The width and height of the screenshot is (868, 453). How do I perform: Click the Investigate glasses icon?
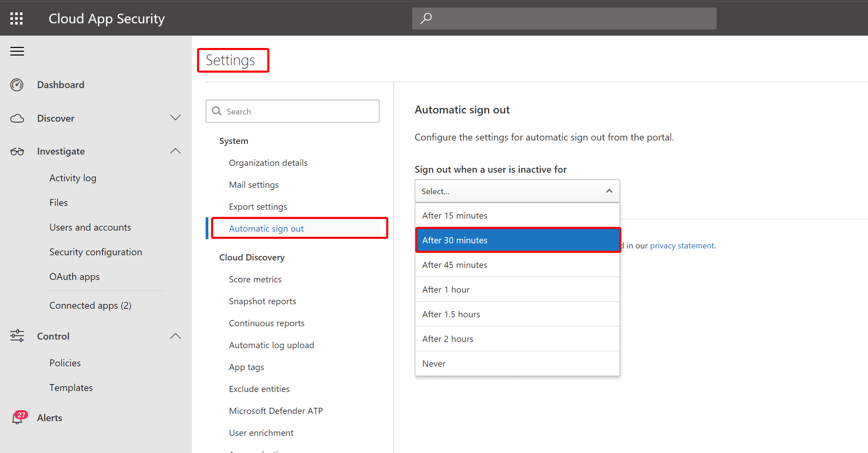tap(17, 151)
